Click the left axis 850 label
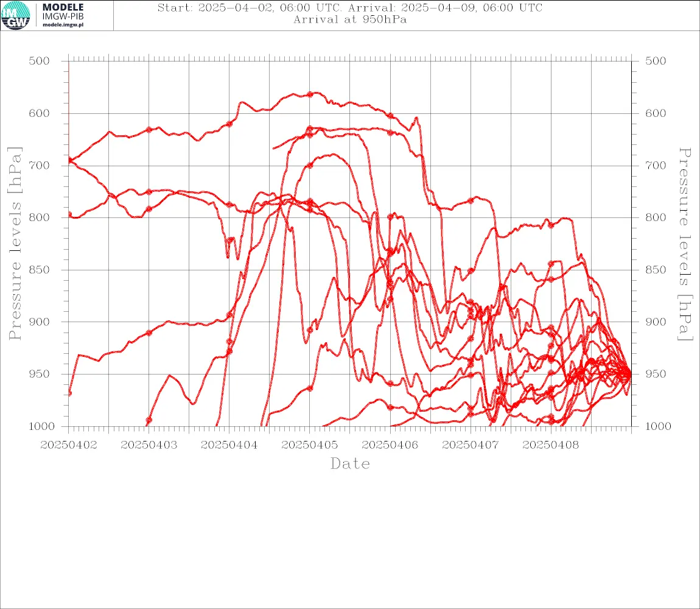The width and height of the screenshot is (700, 609). (x=40, y=270)
